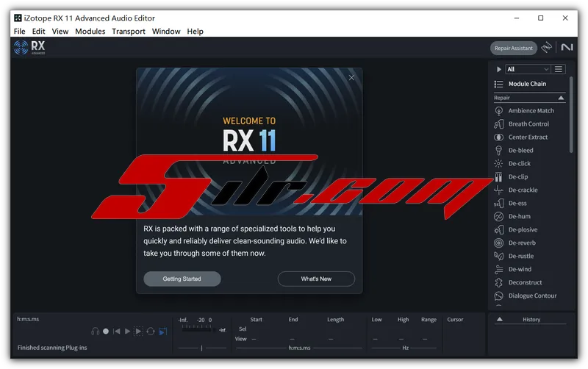588x369 pixels.
Task: Toggle loop playback
Action: pyautogui.click(x=151, y=332)
